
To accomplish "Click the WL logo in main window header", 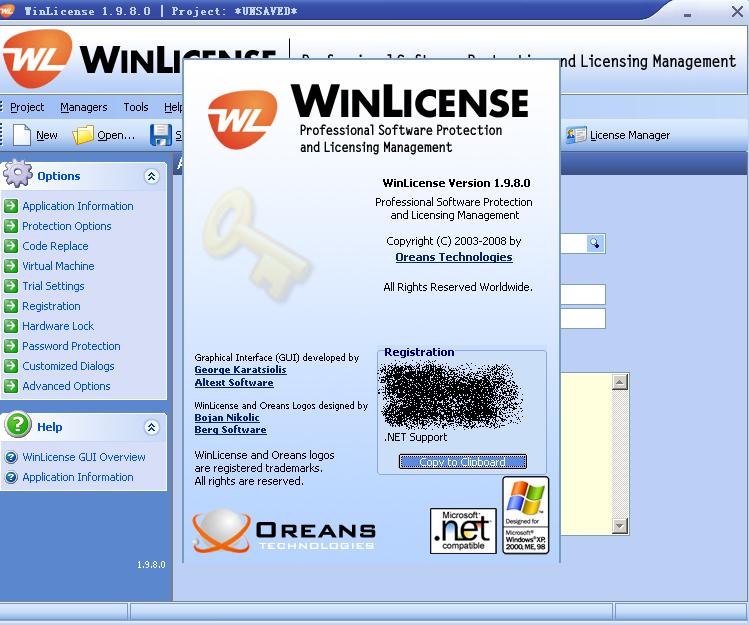I will (37, 58).
